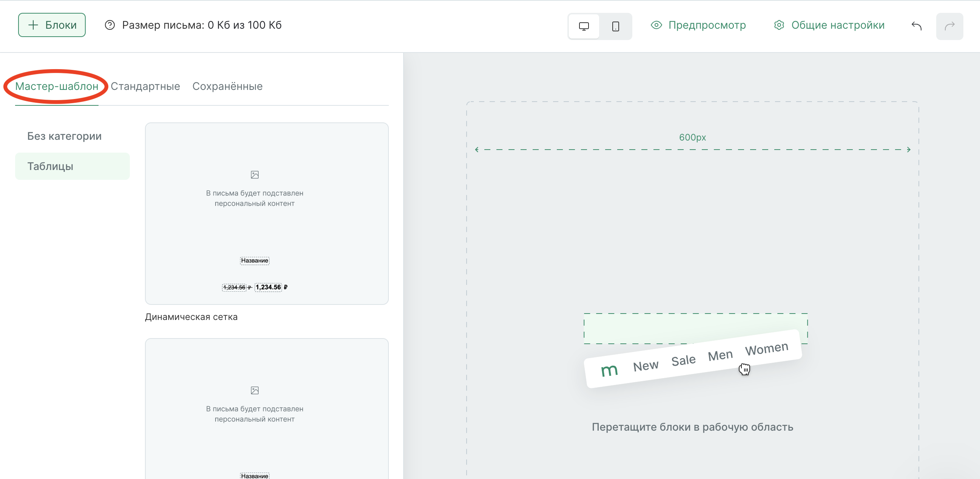The height and width of the screenshot is (479, 980).
Task: Click Sale in the dragged menu block
Action: click(x=683, y=360)
